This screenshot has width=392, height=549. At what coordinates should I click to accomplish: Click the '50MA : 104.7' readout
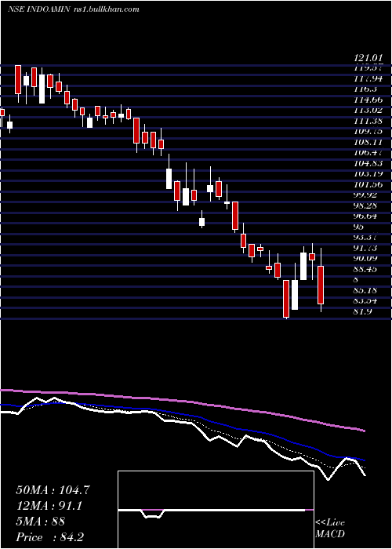tap(53, 490)
